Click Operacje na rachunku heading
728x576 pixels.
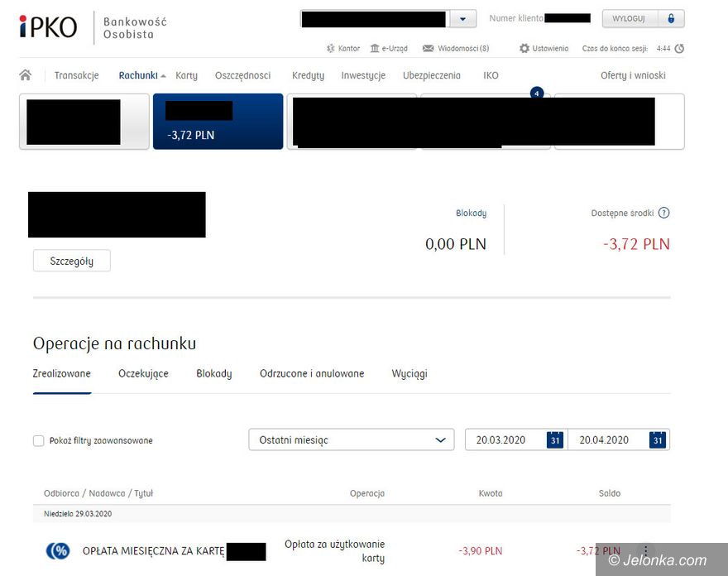[115, 343]
